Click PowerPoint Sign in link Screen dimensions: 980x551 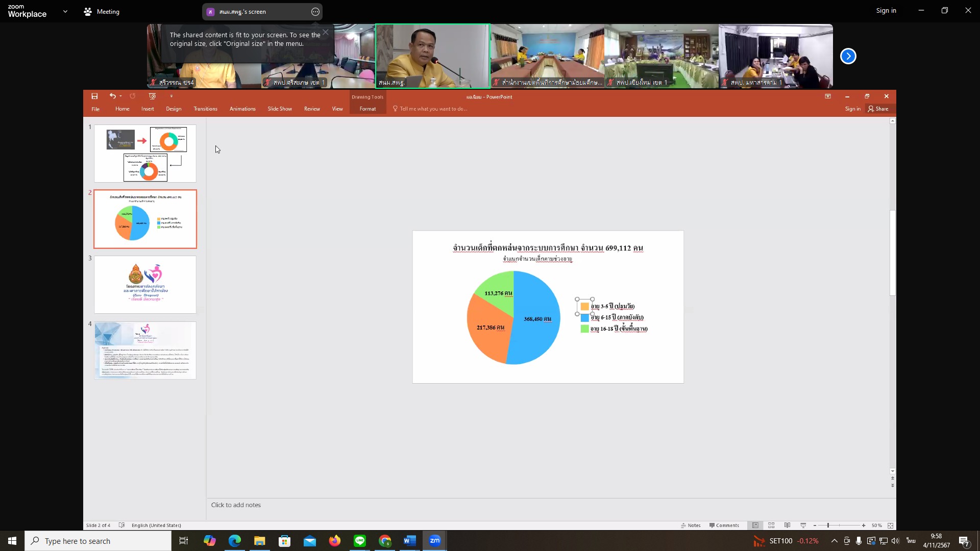(852, 109)
